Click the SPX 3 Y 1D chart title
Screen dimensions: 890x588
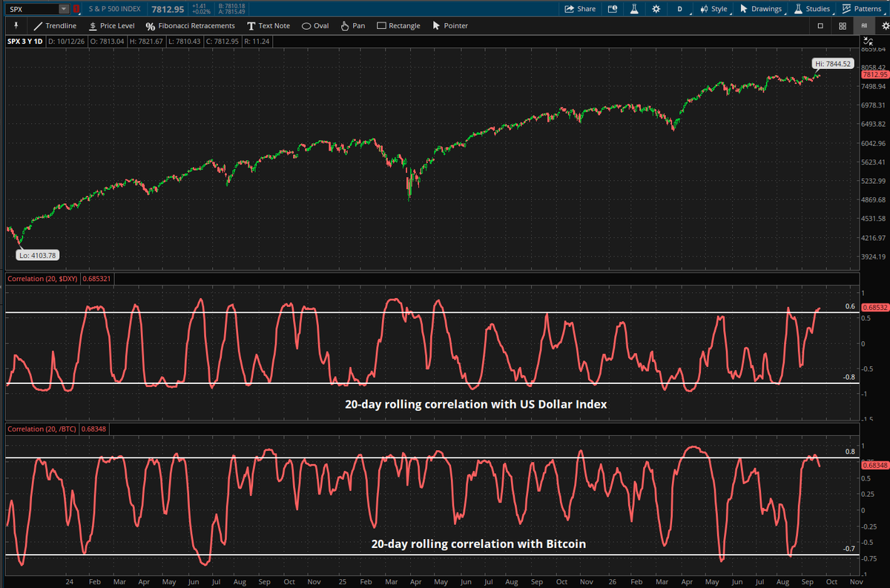tap(26, 41)
